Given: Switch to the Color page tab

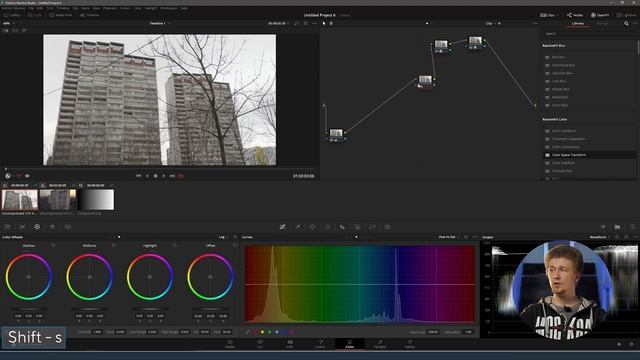Looking at the screenshot, I should point(350,344).
